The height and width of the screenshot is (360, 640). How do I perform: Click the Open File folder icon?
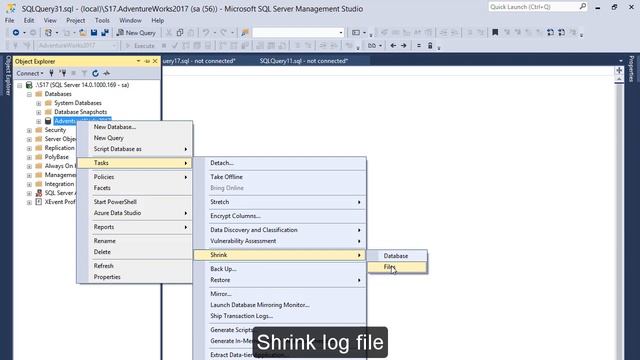coord(83,33)
